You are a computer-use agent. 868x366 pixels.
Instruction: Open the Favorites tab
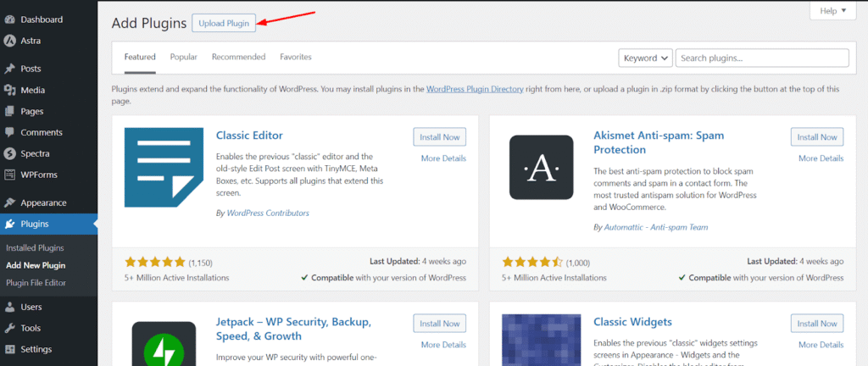(296, 57)
